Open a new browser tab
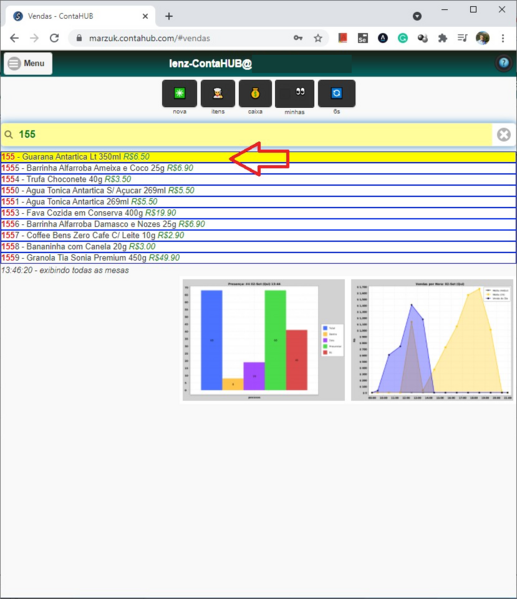Image resolution: width=517 pixels, height=599 pixels. point(169,16)
